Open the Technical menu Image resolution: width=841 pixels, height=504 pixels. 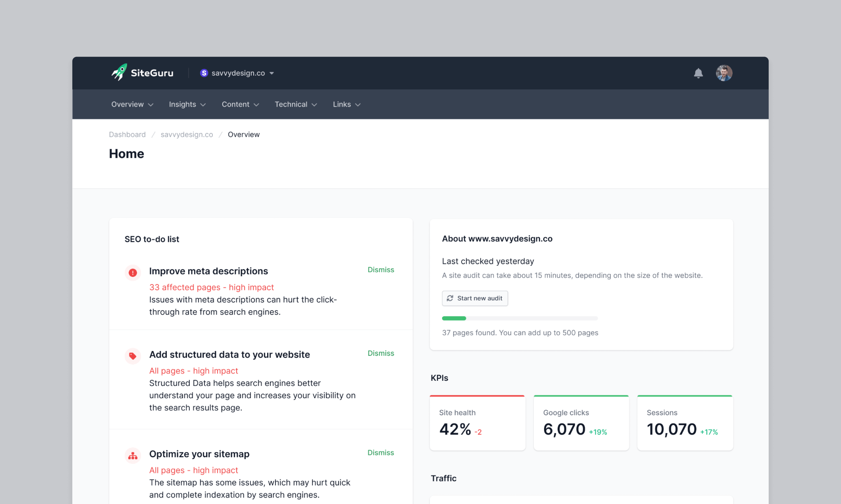click(295, 105)
